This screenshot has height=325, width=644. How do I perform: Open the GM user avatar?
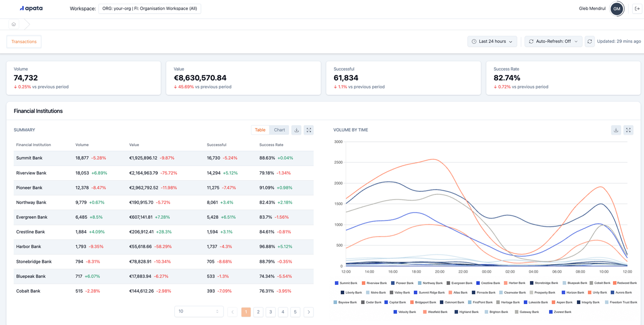coord(617,9)
